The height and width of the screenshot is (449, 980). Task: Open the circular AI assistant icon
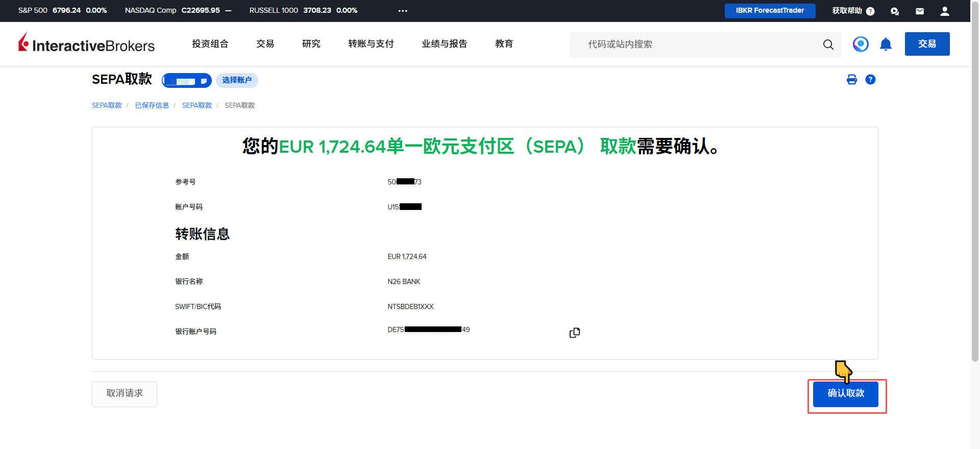point(861,44)
